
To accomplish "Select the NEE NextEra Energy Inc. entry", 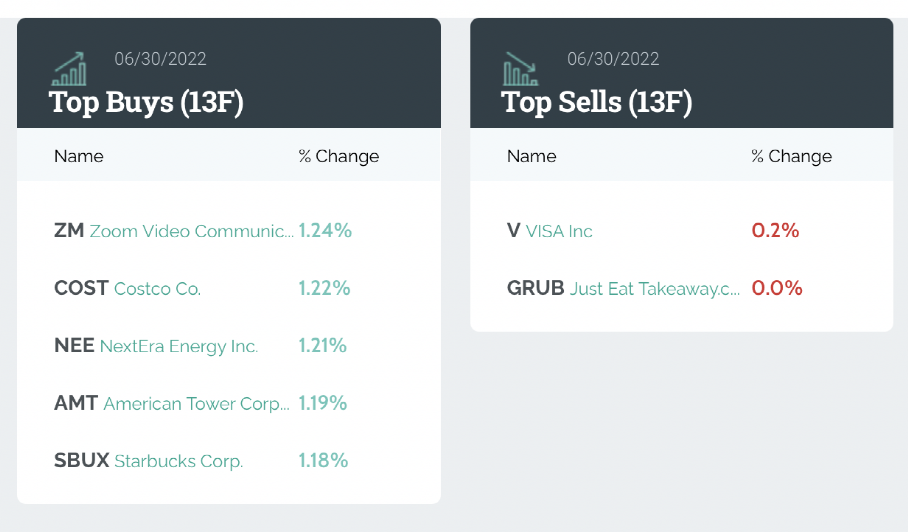I will (x=156, y=346).
